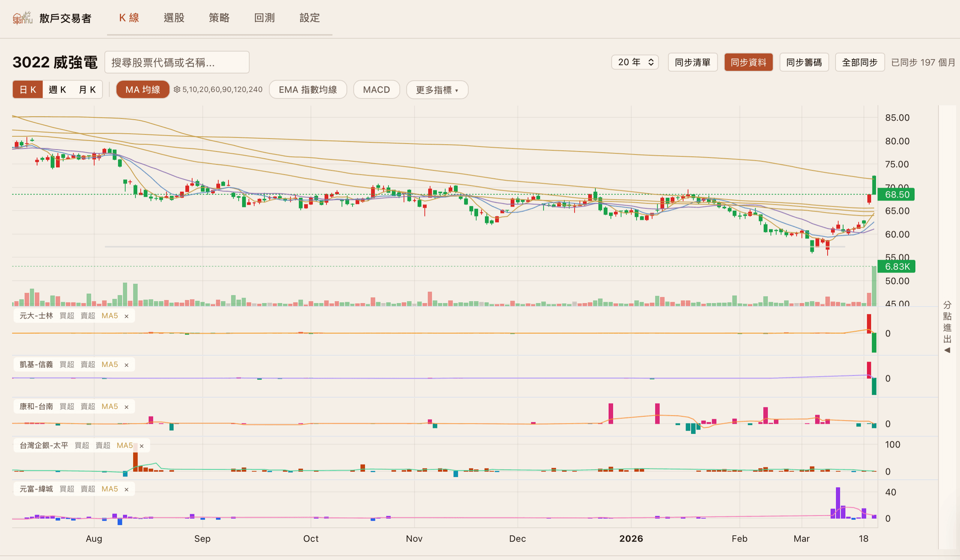
Task: Click the 同步資料 button
Action: click(x=748, y=62)
